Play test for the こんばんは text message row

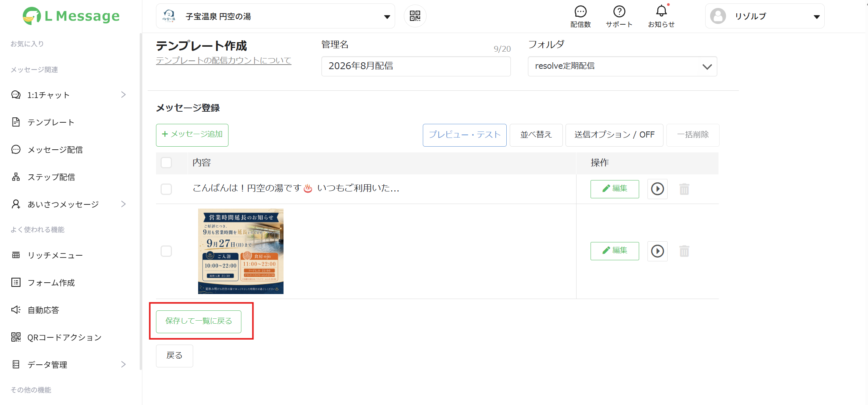pyautogui.click(x=657, y=189)
